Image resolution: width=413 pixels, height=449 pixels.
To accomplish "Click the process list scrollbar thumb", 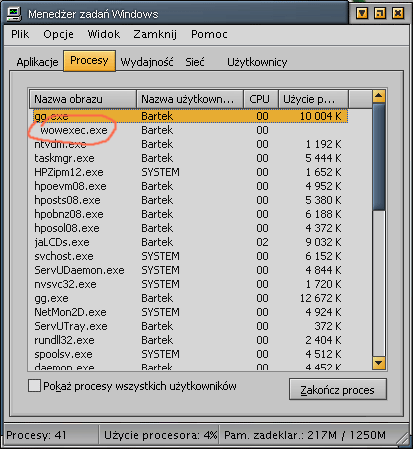I will [379, 157].
